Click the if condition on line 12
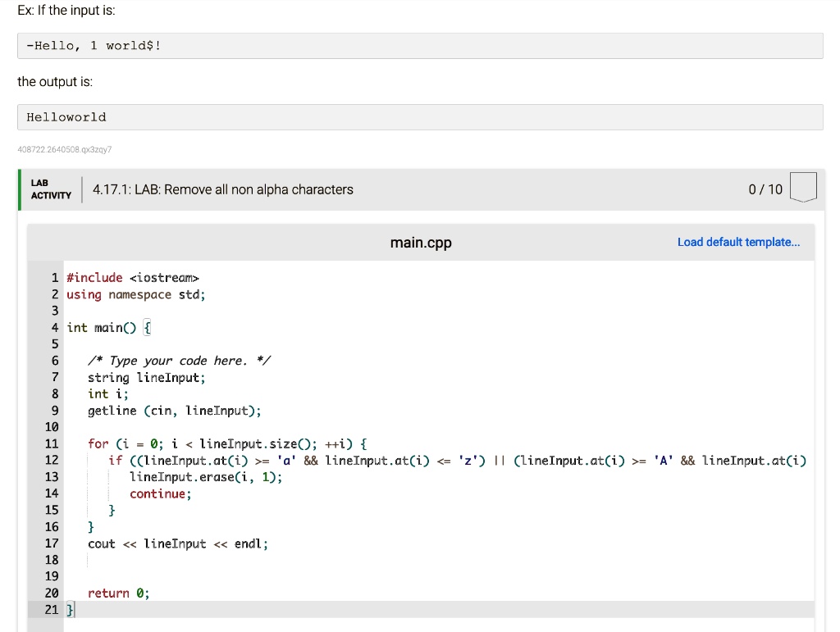The image size is (840, 632). click(x=457, y=460)
